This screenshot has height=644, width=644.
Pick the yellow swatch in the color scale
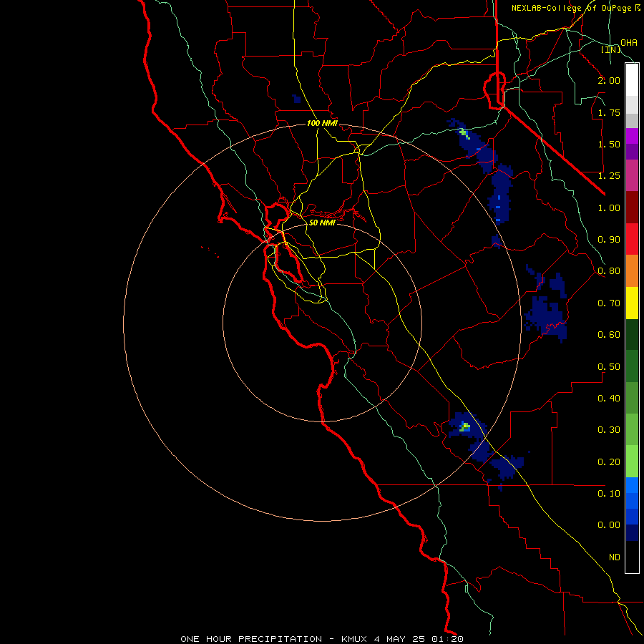pyautogui.click(x=632, y=303)
